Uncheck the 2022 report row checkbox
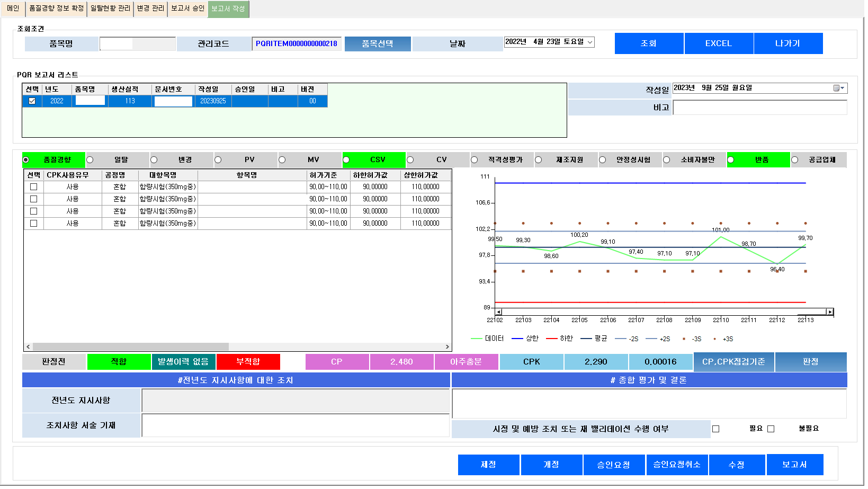Viewport: 868px width, 489px height. point(32,101)
